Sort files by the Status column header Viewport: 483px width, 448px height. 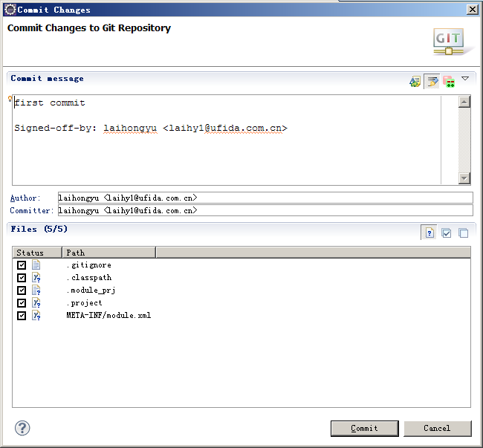pos(36,253)
